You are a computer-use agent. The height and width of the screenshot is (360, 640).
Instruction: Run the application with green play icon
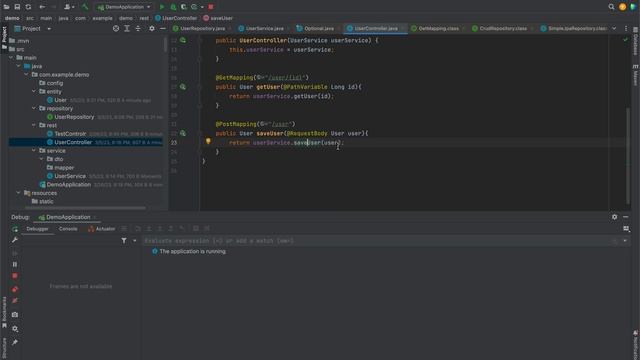(162, 7)
